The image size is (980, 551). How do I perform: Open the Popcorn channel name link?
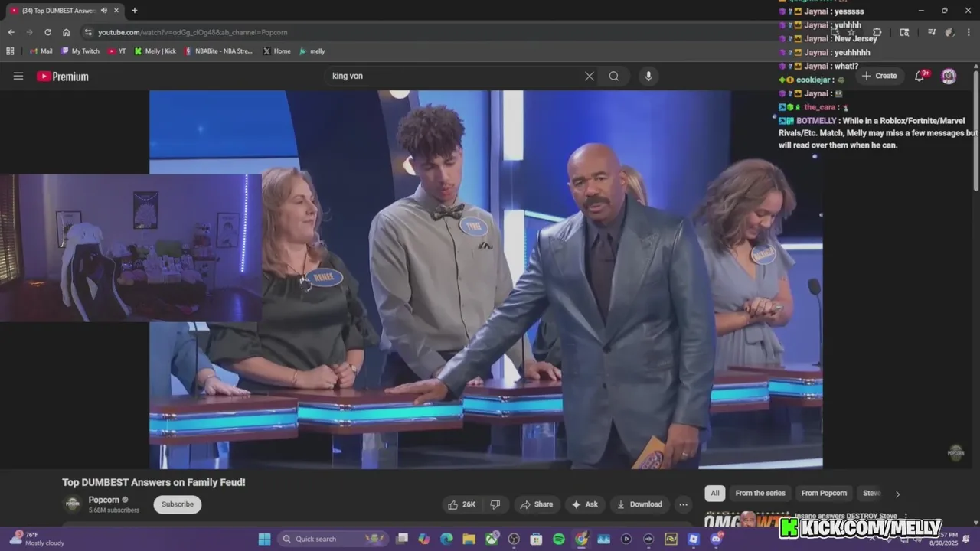104,500
